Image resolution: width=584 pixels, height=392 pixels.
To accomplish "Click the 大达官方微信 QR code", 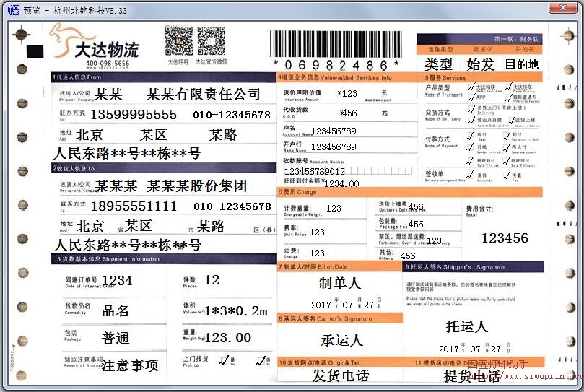I will pyautogui.click(x=212, y=41).
